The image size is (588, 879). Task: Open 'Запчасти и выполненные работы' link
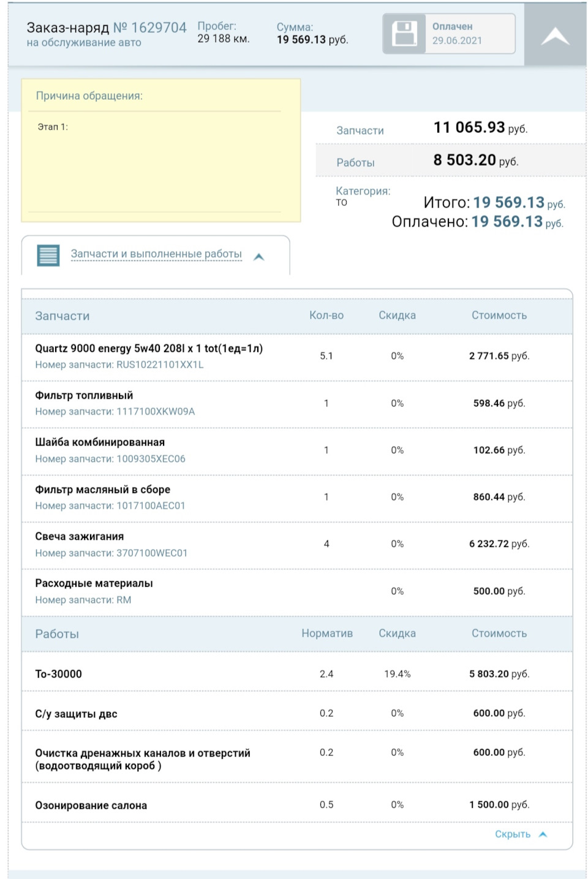(x=156, y=254)
